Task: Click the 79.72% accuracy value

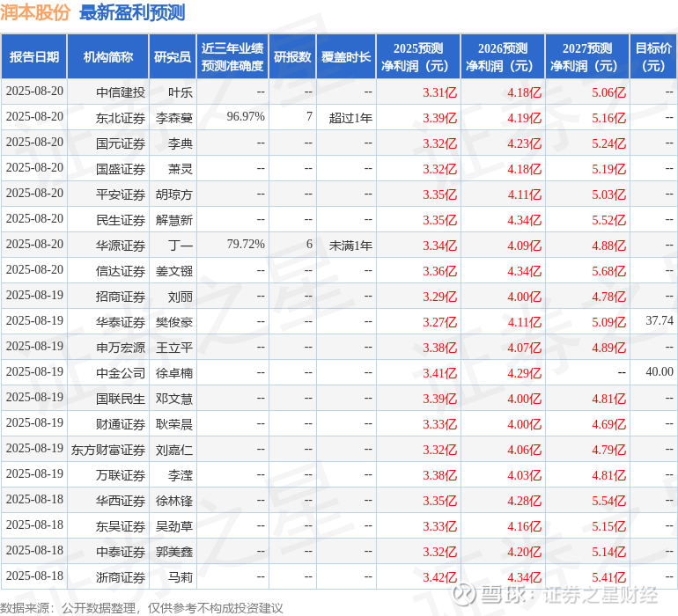Action: coord(246,244)
